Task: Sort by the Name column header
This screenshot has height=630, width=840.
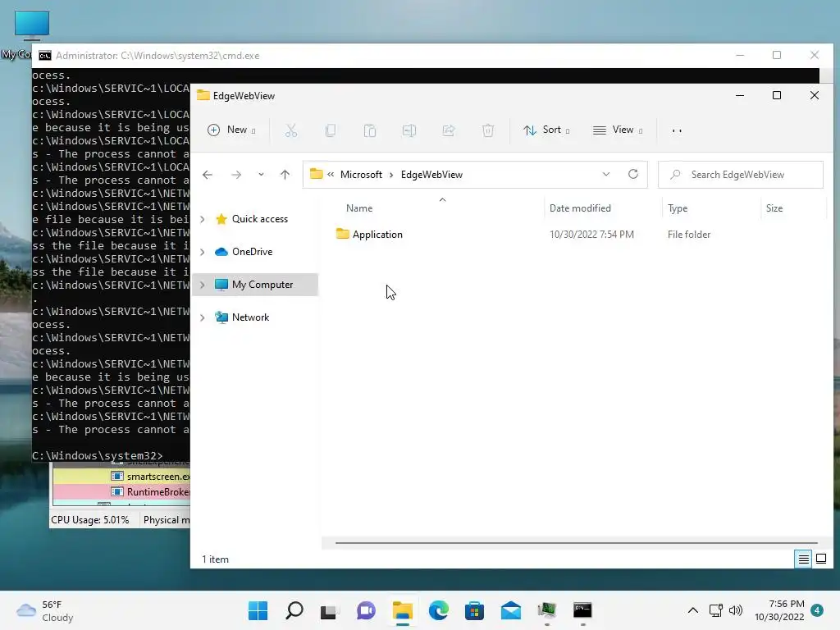Action: coord(359,208)
